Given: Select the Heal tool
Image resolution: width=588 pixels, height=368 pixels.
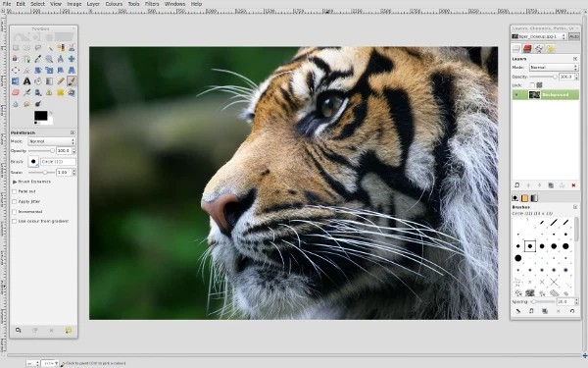Looking at the screenshot, I should click(61, 92).
